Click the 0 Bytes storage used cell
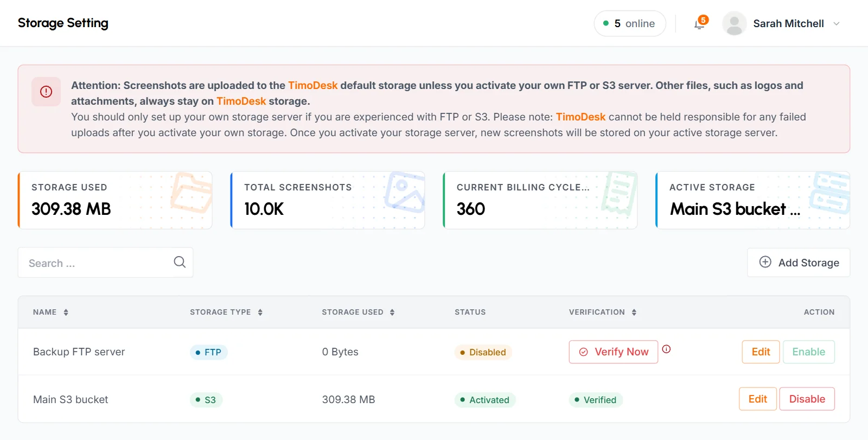The image size is (868, 440). [340, 352]
